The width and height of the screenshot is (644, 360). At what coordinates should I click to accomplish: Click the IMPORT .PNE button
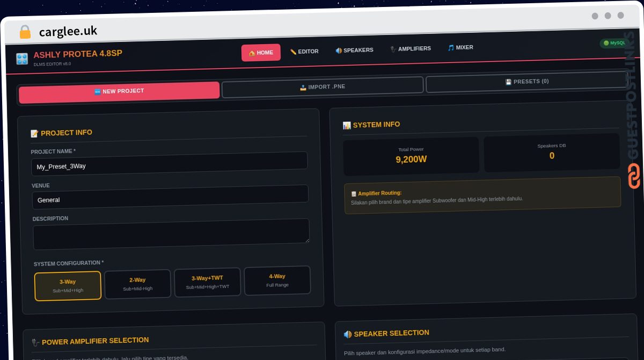coord(323,87)
